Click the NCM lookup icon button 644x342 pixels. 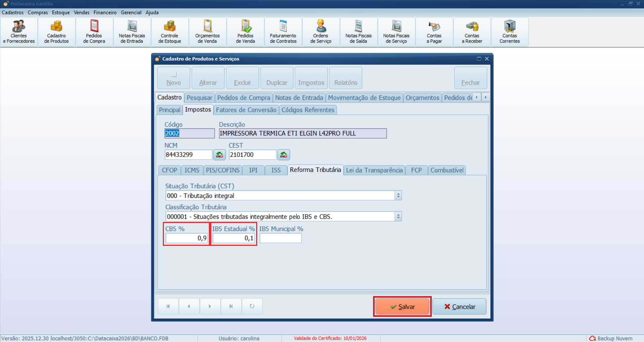[219, 155]
